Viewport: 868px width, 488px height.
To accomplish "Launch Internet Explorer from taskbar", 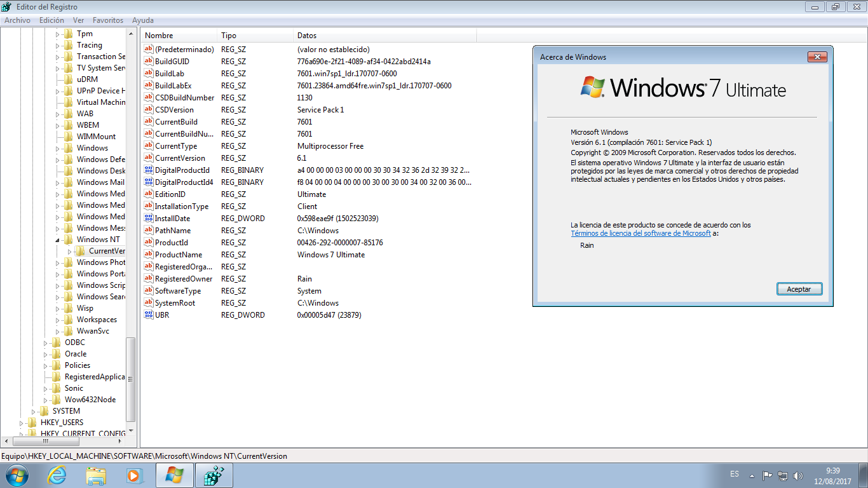I will coord(57,475).
